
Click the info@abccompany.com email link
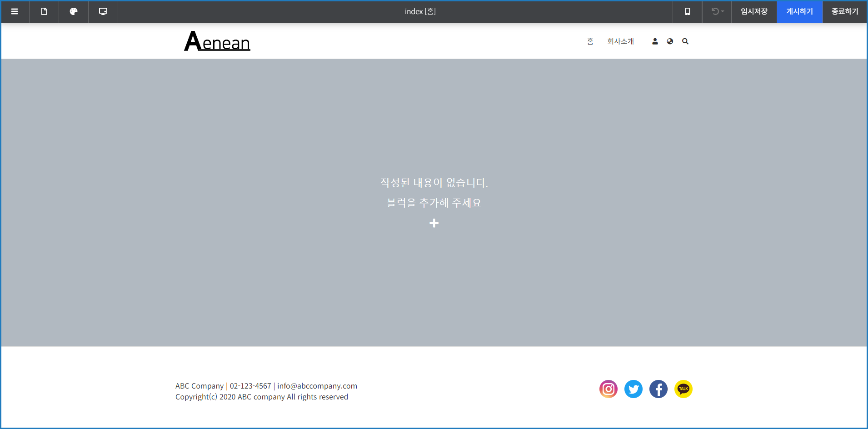(x=317, y=386)
